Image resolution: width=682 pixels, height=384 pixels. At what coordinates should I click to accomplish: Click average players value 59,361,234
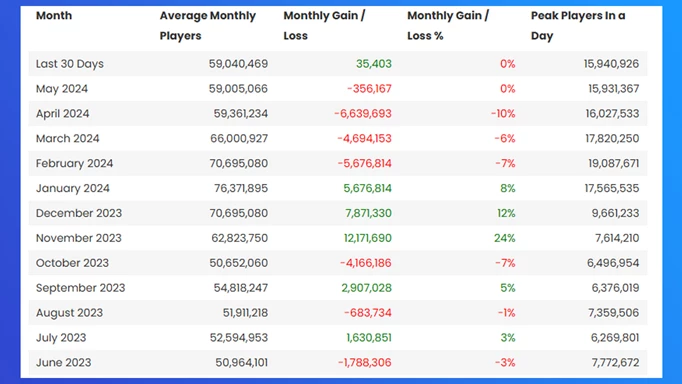pos(241,114)
